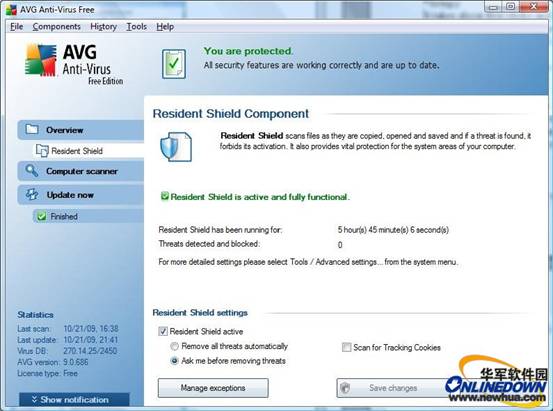Click Manage exceptions button
Viewport: 553px width, 411px height.
click(213, 388)
